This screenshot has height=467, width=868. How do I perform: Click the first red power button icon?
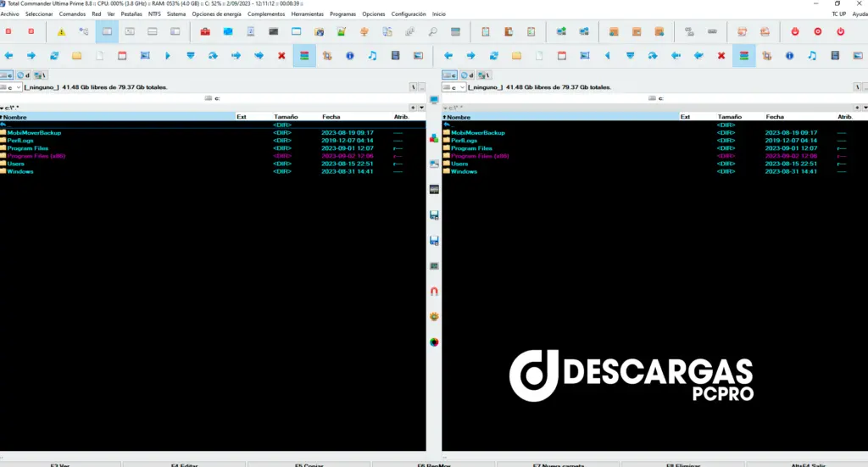click(795, 32)
